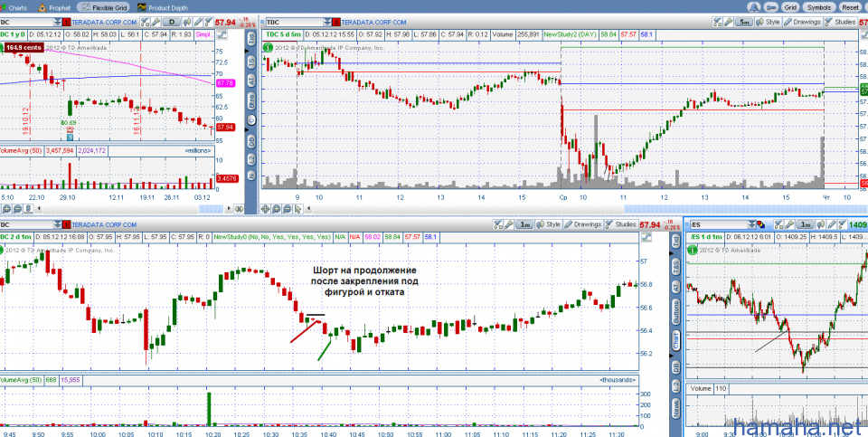This screenshot has width=868, height=437.
Task: Open 1m timeframe selector in /ES chart
Action: [805, 224]
